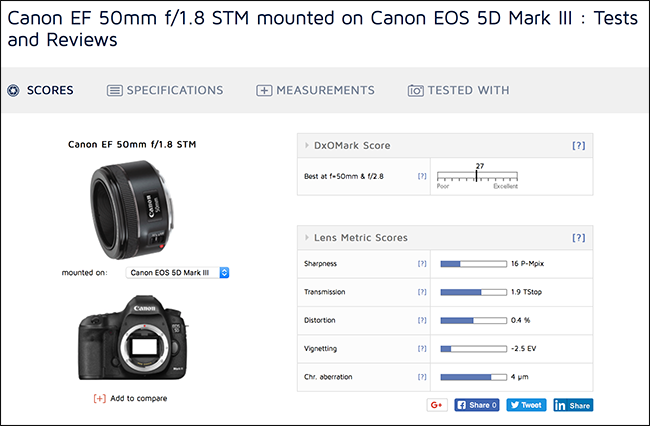Click the Transmission score bar
This screenshot has width=650, height=426.
473,292
